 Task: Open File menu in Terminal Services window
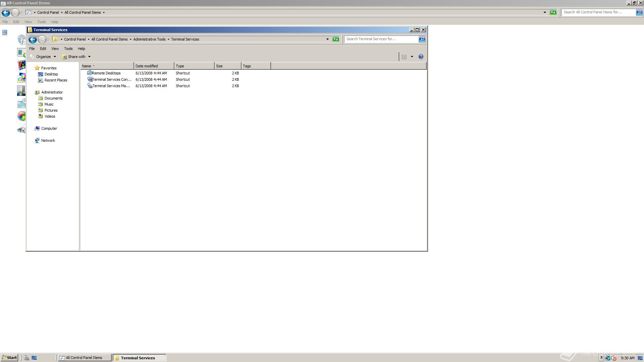(32, 49)
